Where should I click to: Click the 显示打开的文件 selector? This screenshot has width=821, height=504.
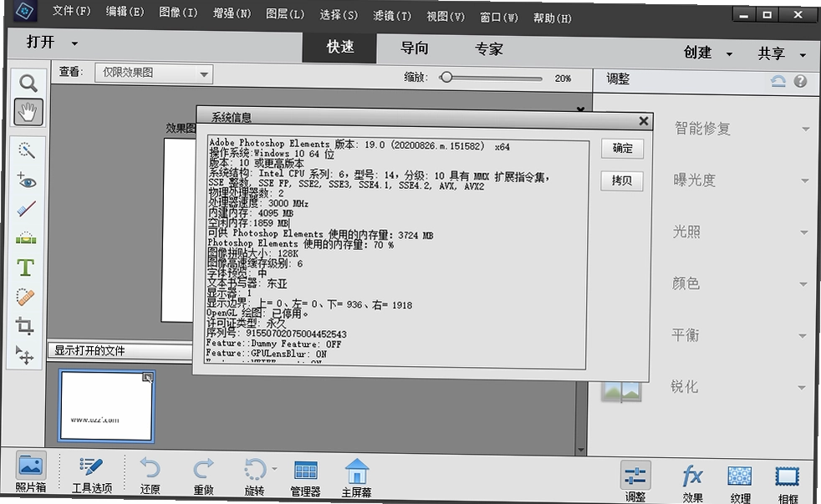pos(120,351)
